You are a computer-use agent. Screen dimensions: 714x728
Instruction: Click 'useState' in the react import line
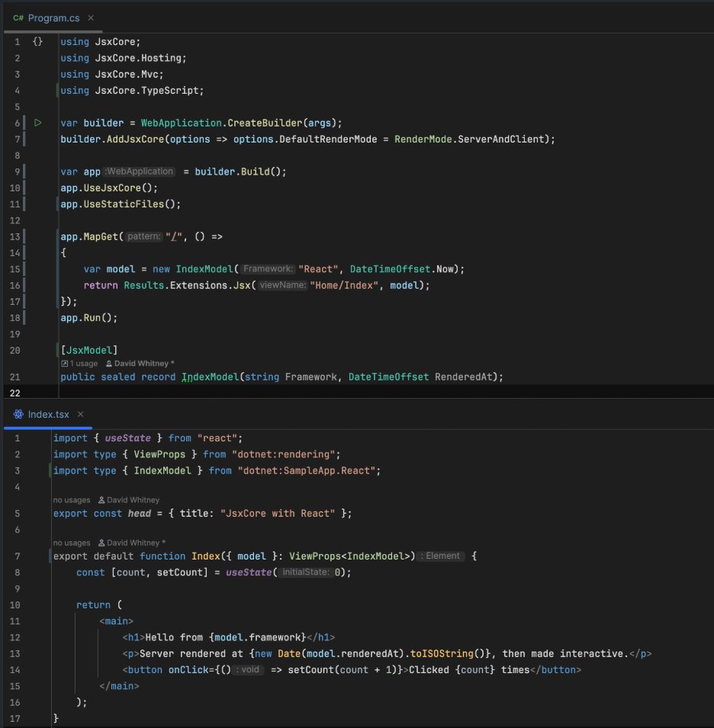[x=127, y=438]
